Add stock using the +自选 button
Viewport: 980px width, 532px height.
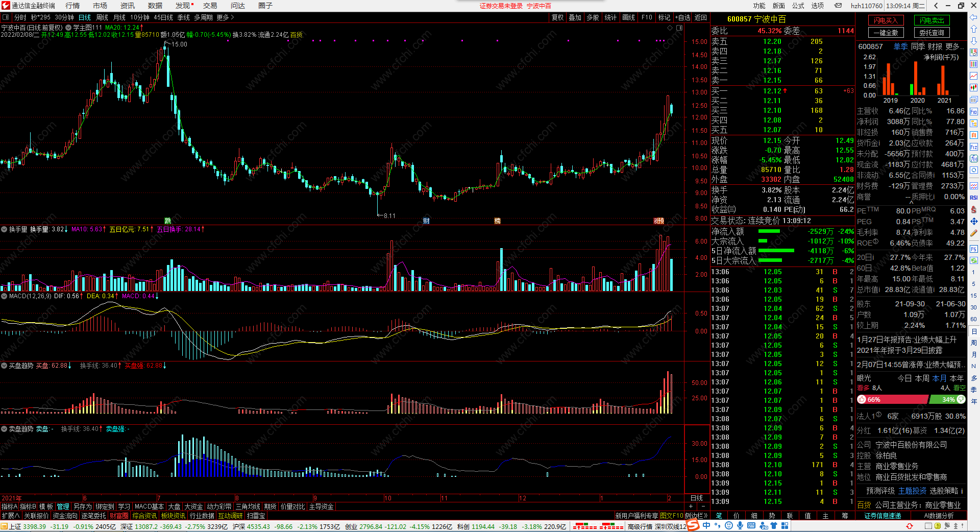click(682, 17)
